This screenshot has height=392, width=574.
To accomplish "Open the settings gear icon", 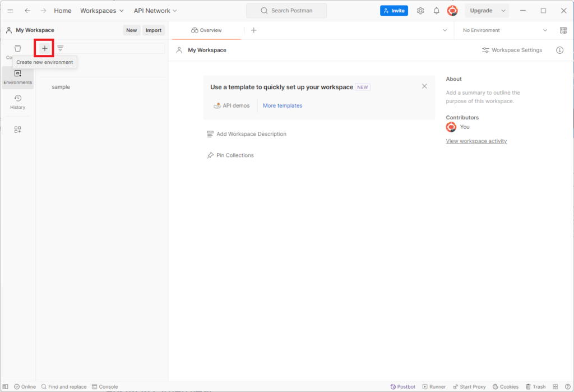I will [x=420, y=11].
